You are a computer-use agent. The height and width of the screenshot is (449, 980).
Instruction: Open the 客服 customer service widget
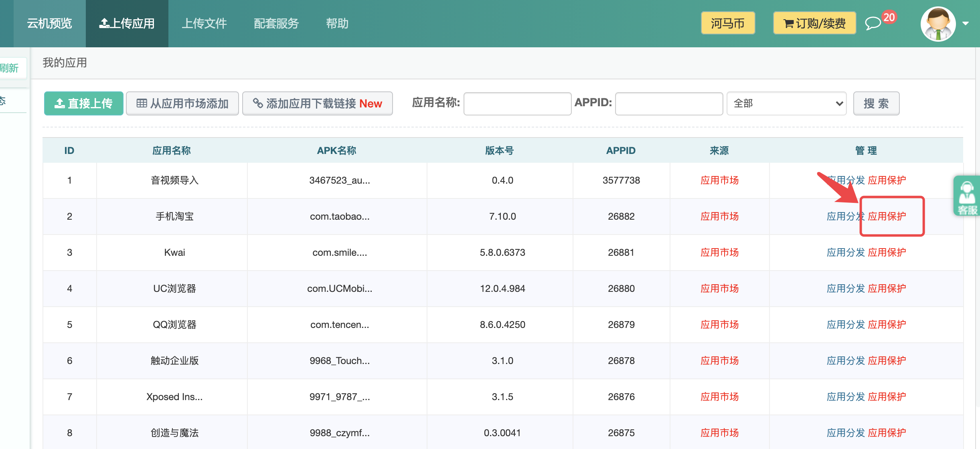pyautogui.click(x=967, y=196)
